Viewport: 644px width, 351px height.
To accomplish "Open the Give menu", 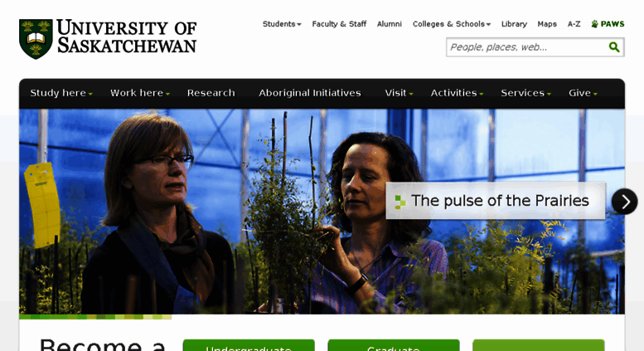I will pos(583,93).
